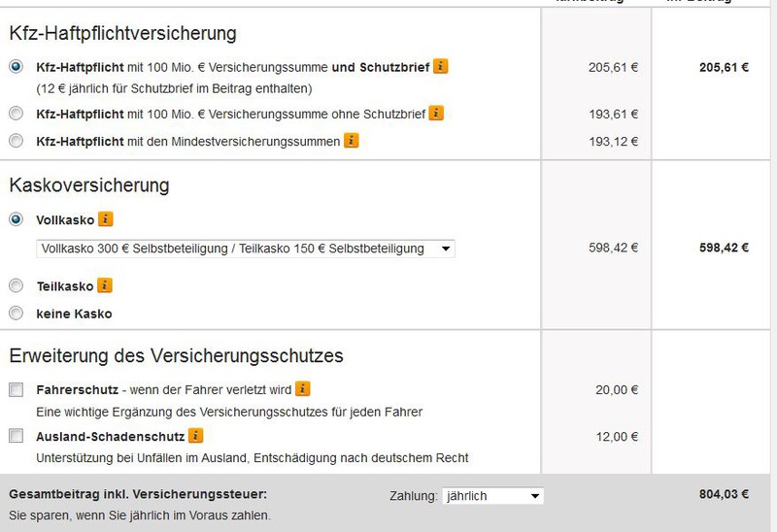The width and height of the screenshot is (777, 532).
Task: Open the Zahlung jährlich dropdown
Action: [492, 496]
